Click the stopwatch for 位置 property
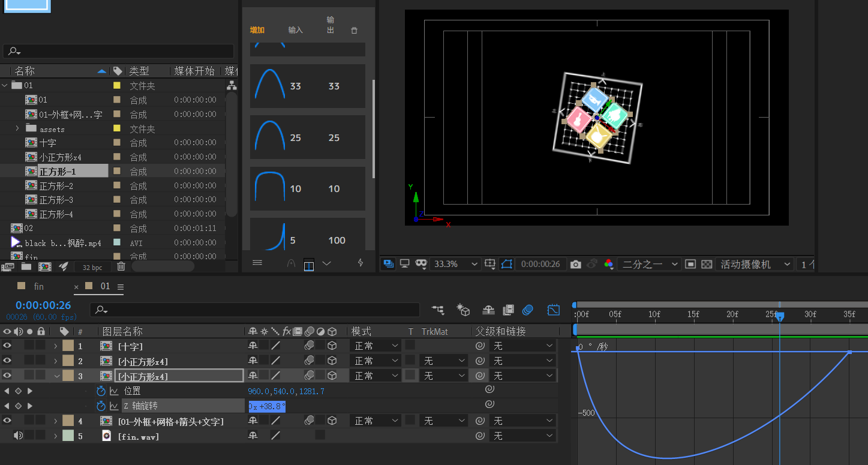Image resolution: width=868 pixels, height=465 pixels. pyautogui.click(x=101, y=391)
